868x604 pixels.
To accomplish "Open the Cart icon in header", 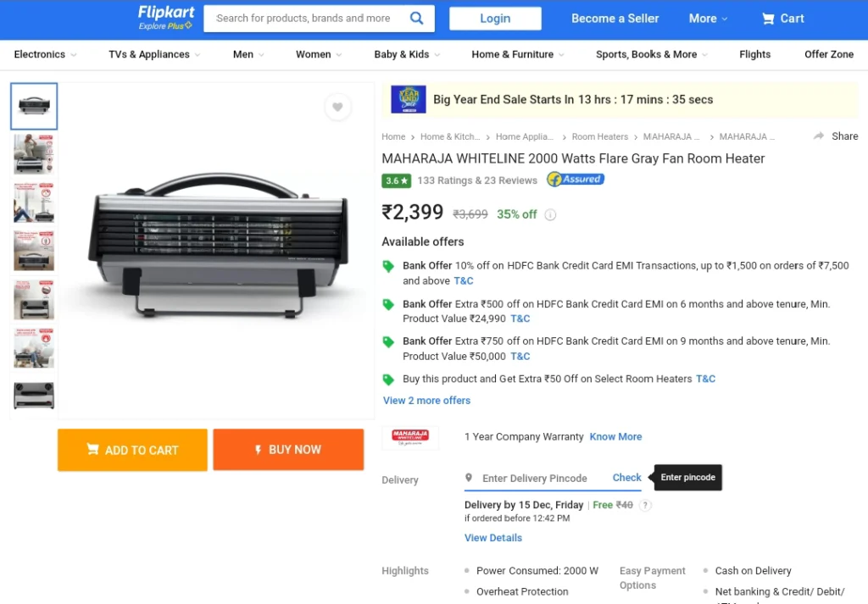I will coord(768,19).
